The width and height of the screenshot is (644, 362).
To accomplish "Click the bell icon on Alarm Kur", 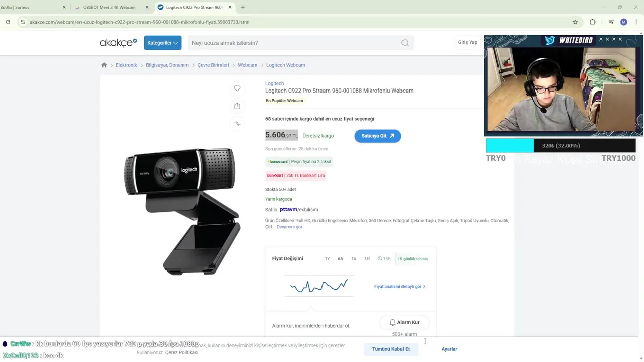I will click(x=393, y=322).
